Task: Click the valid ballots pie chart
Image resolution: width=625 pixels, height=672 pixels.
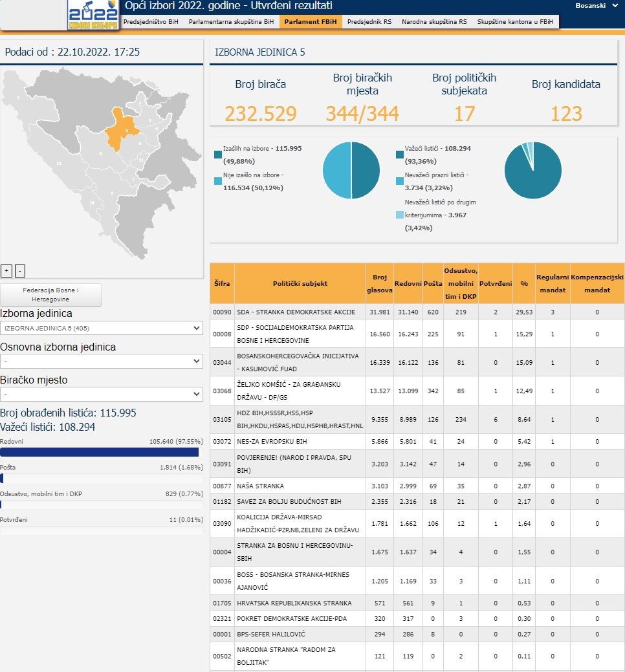Action: [532, 169]
